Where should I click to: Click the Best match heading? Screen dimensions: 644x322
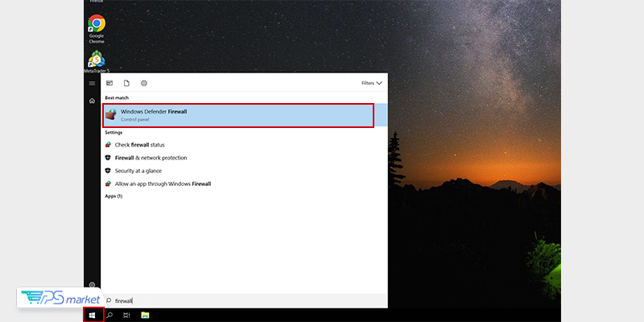tap(117, 97)
